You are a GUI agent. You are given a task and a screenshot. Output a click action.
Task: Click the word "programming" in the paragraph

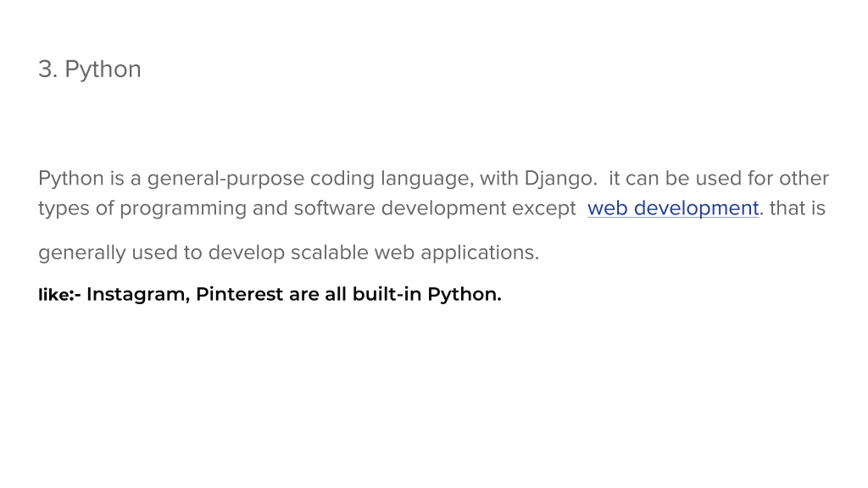[x=183, y=209]
